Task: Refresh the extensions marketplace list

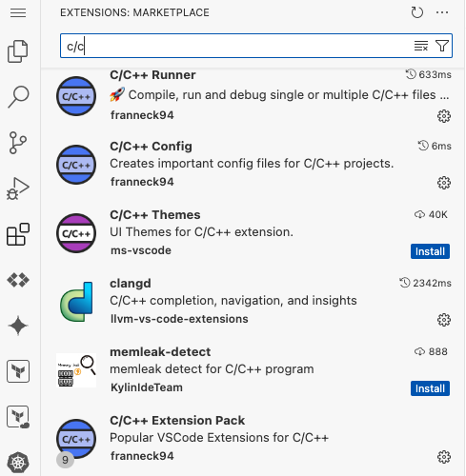Action: (x=416, y=12)
